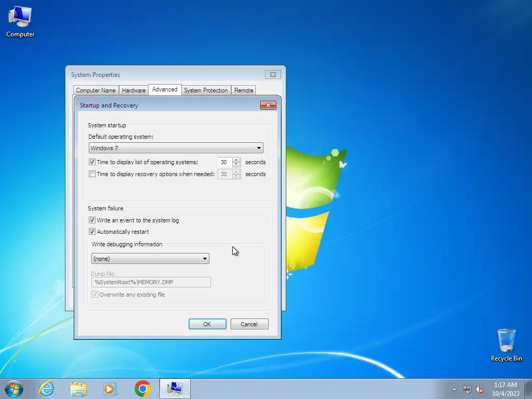Expand Default operating system dropdown
Viewport: 532px width, 399px height.
[176, 148]
